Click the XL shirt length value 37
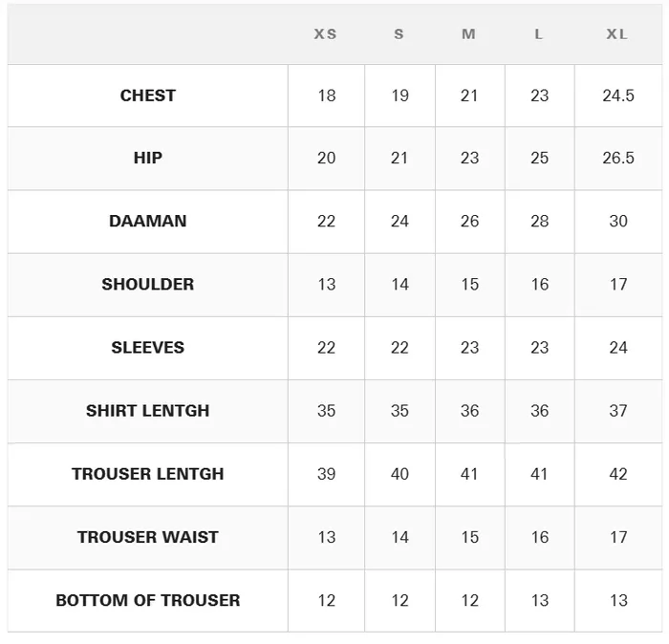Image resolution: width=669 pixels, height=644 pixels. [618, 411]
